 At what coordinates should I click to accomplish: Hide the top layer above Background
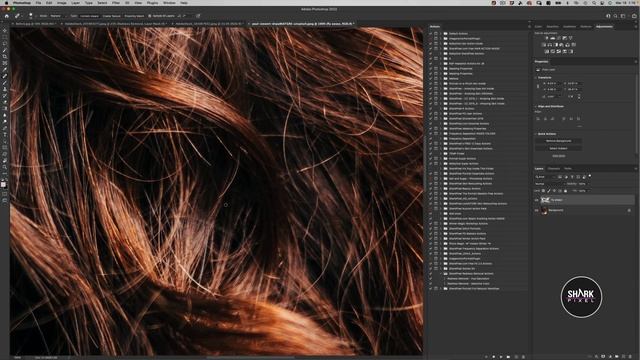(537, 200)
